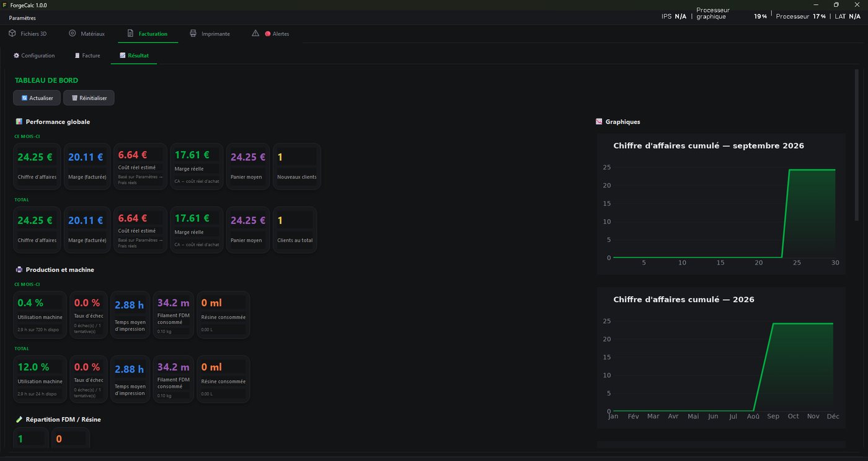868x461 pixels.
Task: Click the Alertes warning triangle icon
Action: (255, 34)
